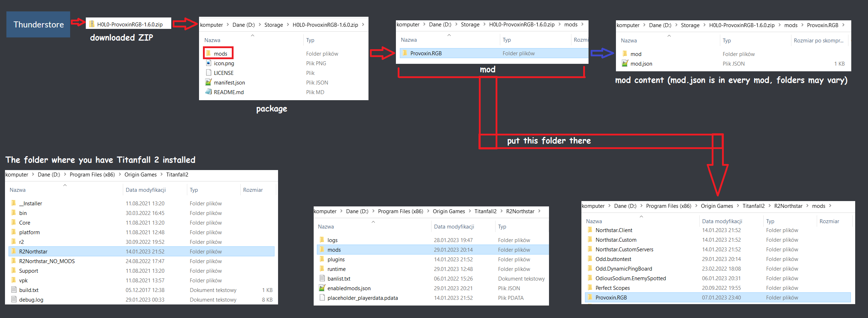
Task: Go to Storage in the package window breadcrumb
Action: point(273,25)
